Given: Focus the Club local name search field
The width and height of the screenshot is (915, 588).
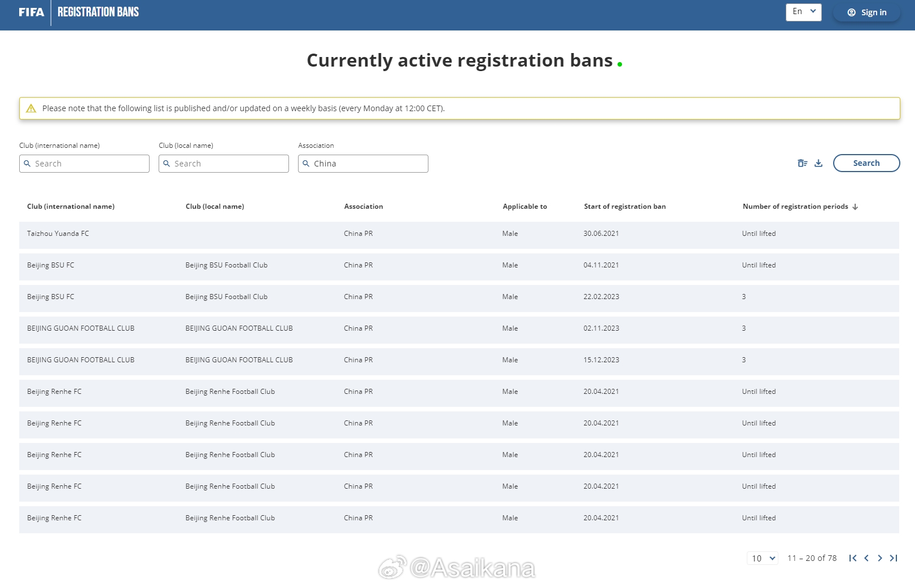Looking at the screenshot, I should point(224,164).
